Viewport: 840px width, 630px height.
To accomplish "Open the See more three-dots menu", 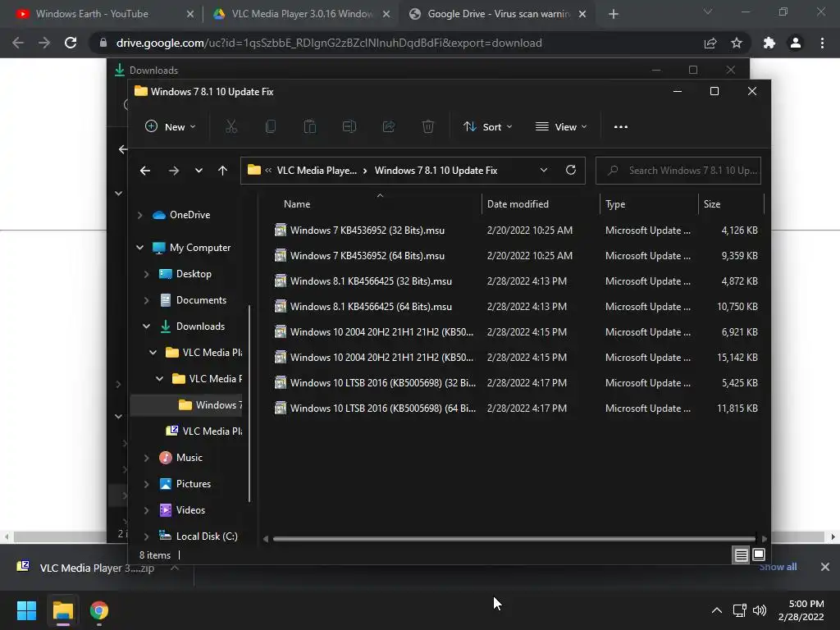I will tap(621, 127).
